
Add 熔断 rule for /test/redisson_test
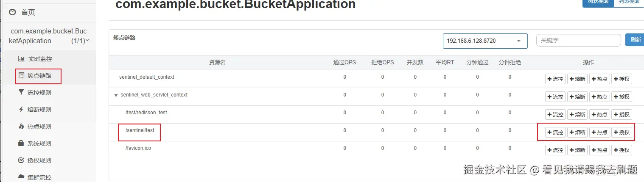pyautogui.click(x=577, y=115)
